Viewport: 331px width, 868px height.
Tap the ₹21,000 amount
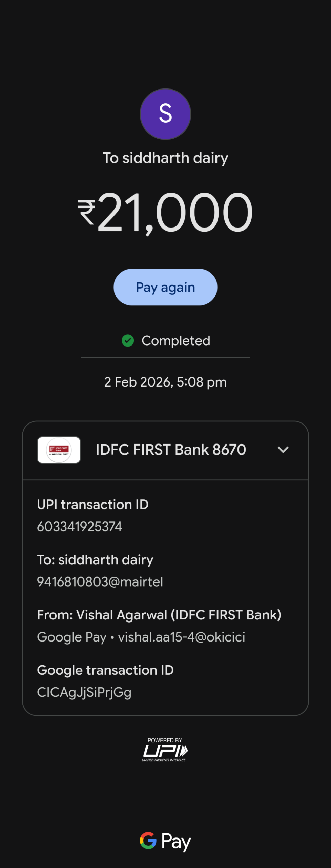click(165, 213)
